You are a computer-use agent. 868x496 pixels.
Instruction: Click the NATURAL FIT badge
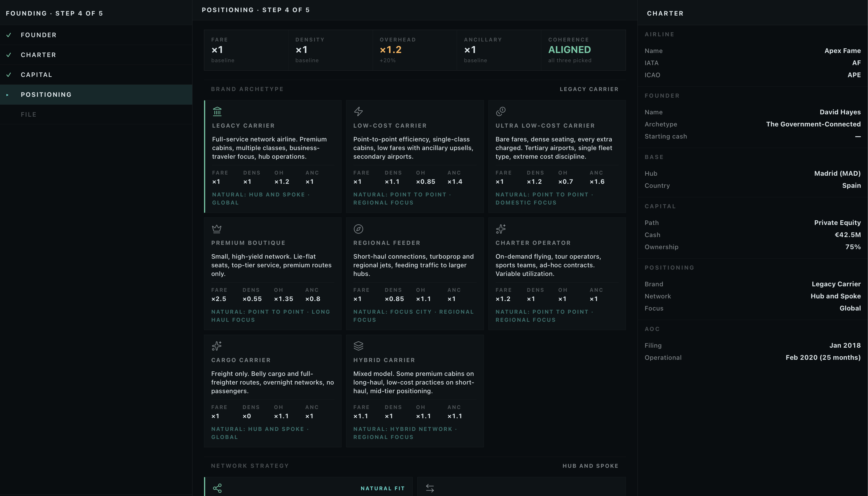[383, 488]
